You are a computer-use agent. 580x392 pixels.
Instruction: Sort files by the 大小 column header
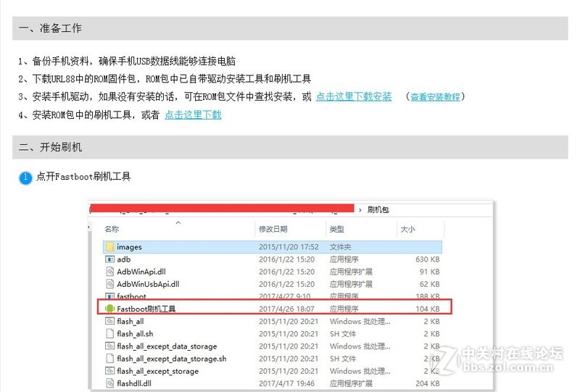[407, 229]
